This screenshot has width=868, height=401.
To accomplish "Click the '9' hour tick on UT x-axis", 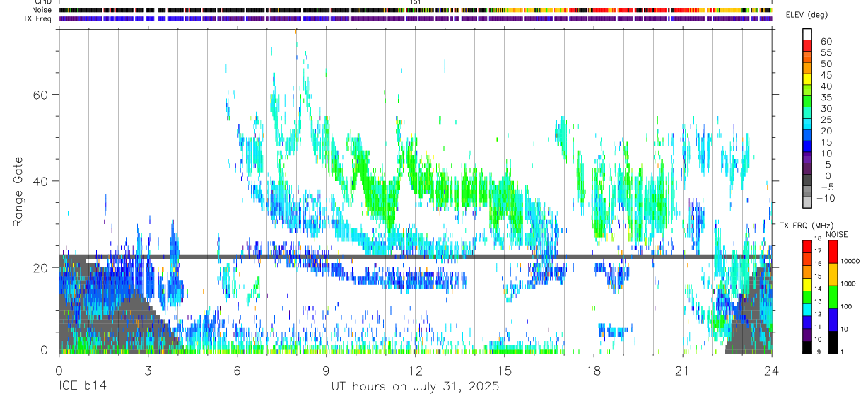I will coord(326,370).
